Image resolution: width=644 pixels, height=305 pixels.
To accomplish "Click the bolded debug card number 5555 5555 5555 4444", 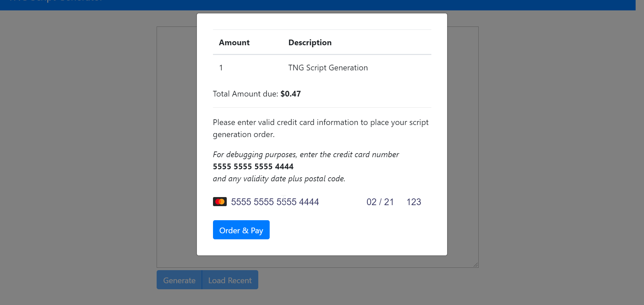I will pyautogui.click(x=253, y=166).
